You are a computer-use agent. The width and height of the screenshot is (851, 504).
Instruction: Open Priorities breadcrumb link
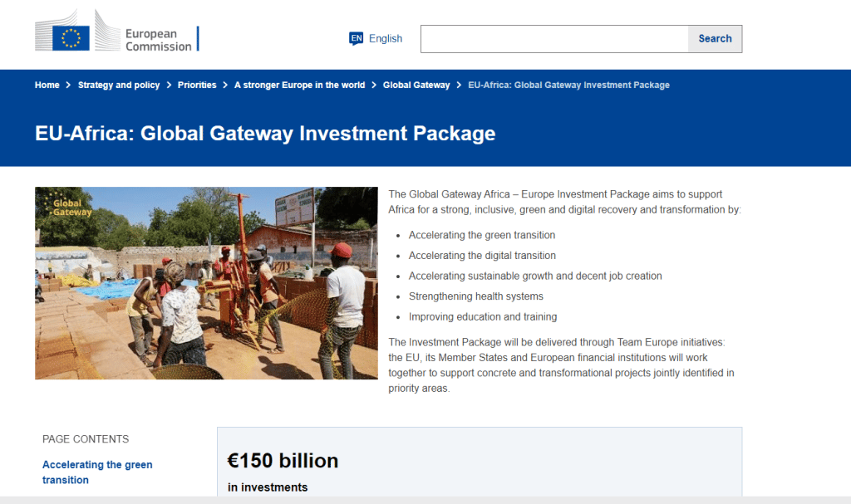click(x=197, y=86)
